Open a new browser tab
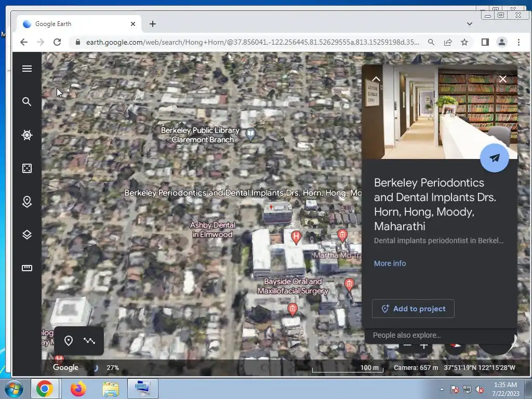The image size is (532, 399). click(x=153, y=24)
